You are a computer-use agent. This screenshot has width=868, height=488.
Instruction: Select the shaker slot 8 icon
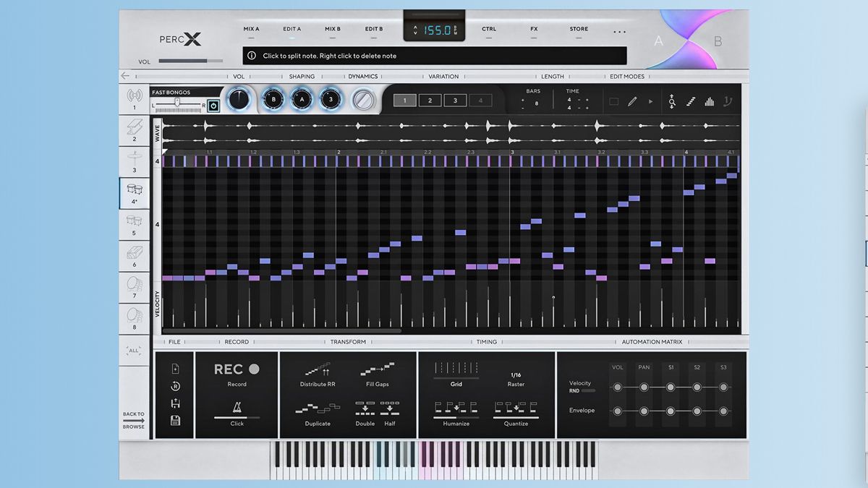pos(134,315)
